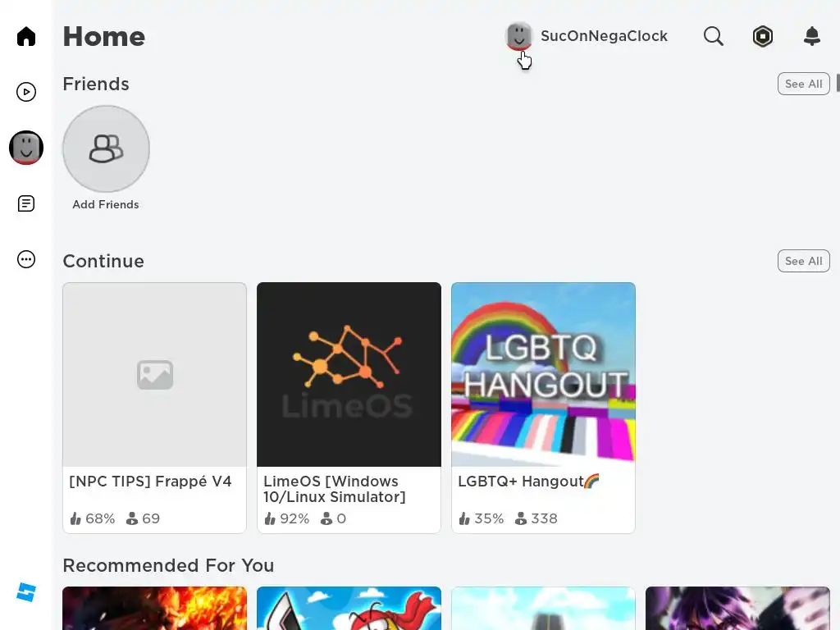Open the avatar icon in left sidebar
Image resolution: width=840 pixels, height=630 pixels.
coord(25,148)
